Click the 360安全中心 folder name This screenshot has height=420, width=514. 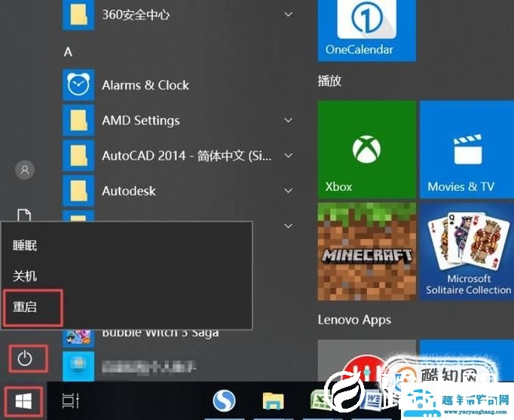pos(136,15)
